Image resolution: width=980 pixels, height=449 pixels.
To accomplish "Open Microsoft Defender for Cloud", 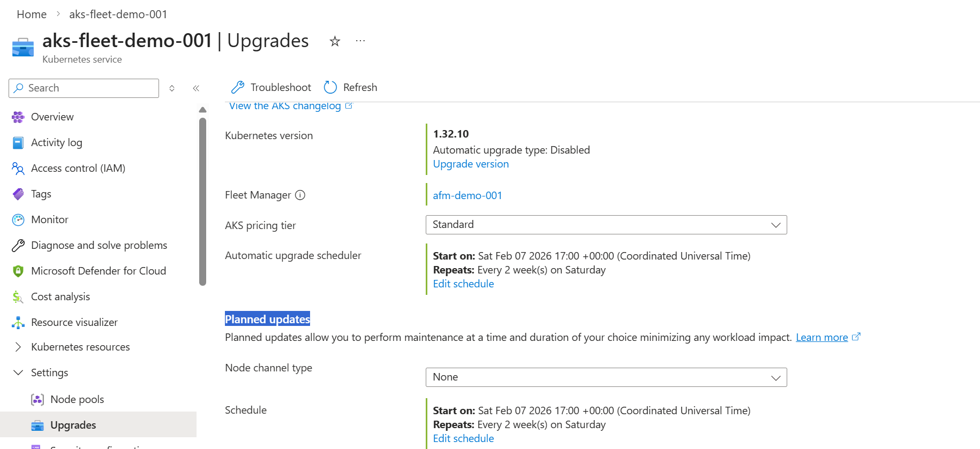I will coord(99,271).
